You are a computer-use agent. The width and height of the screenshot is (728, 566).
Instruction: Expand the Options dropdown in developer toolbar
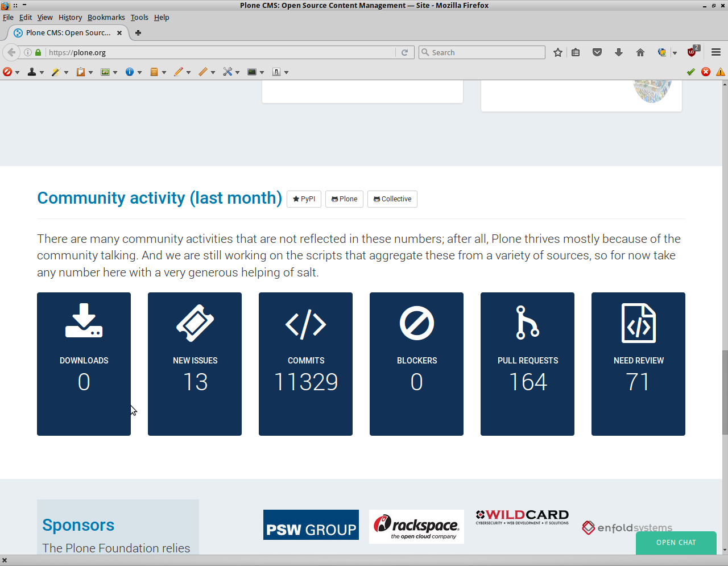click(x=286, y=72)
